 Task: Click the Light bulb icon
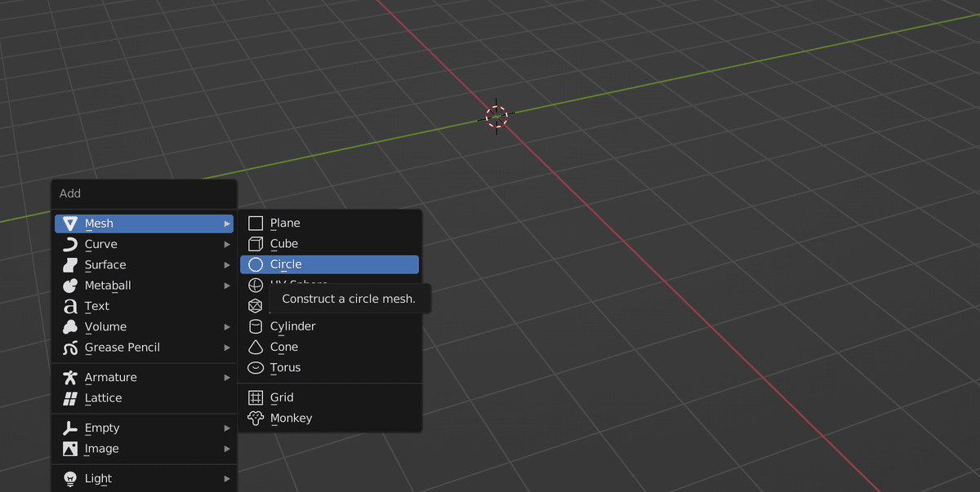(x=70, y=479)
